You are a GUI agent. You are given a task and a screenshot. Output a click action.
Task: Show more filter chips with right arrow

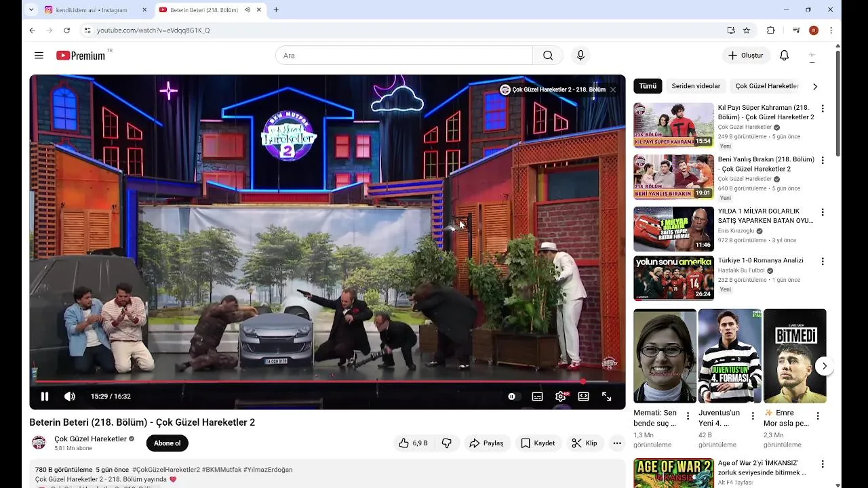click(x=815, y=86)
